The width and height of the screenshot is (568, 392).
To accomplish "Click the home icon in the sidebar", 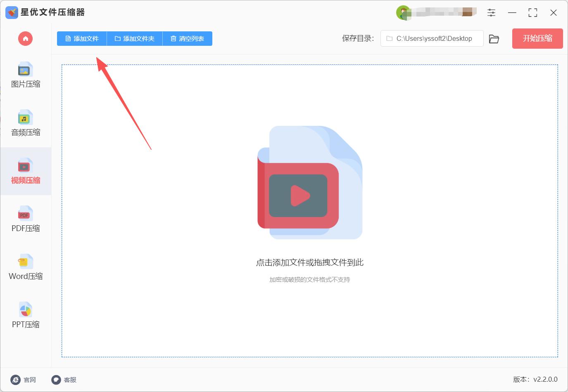I will [25, 38].
